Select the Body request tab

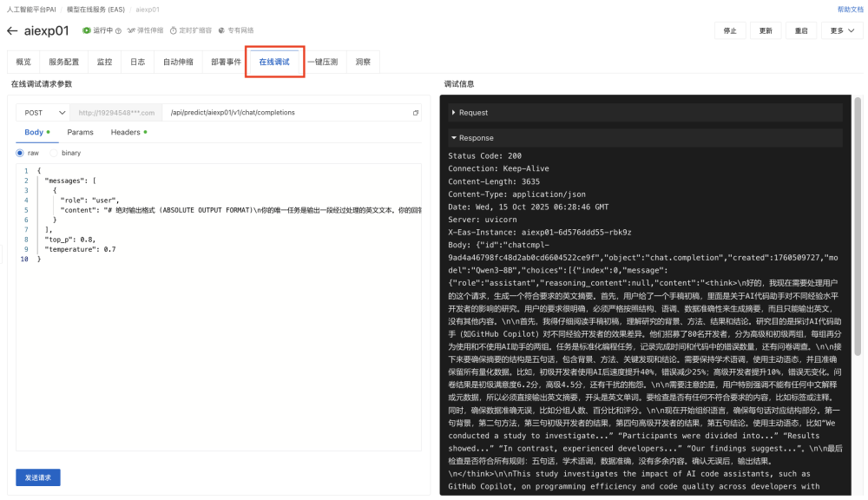tap(37, 132)
